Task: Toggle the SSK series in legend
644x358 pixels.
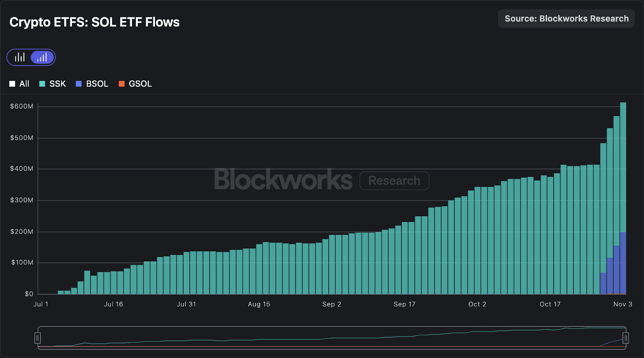Action: click(52, 84)
